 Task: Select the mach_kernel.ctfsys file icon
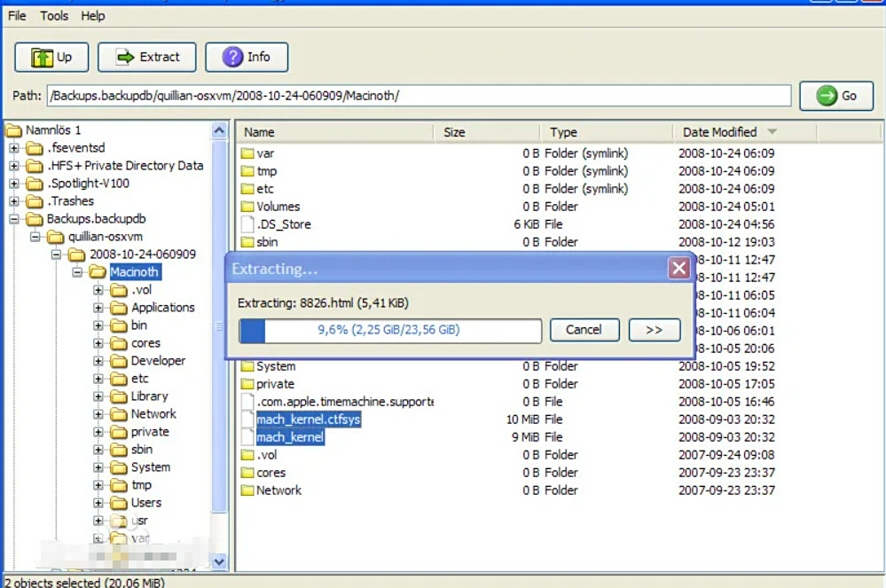[x=247, y=419]
